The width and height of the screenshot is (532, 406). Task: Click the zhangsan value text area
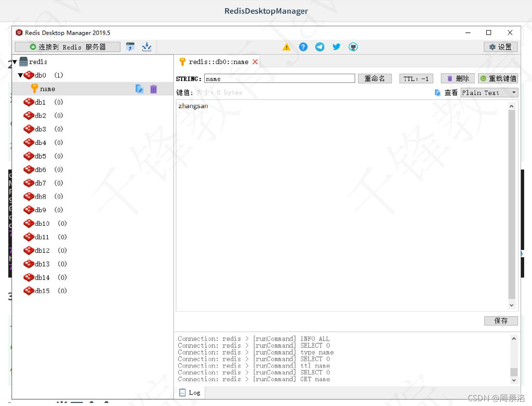tap(342, 205)
